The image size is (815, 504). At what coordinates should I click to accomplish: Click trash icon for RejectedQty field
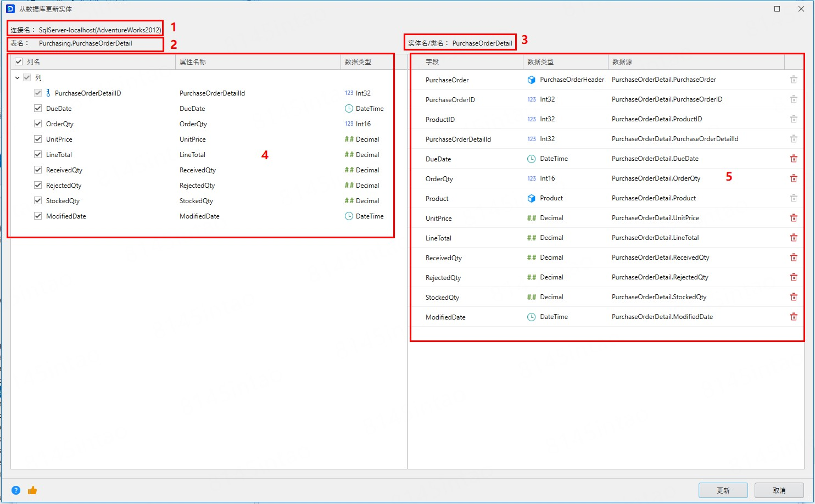(x=794, y=277)
